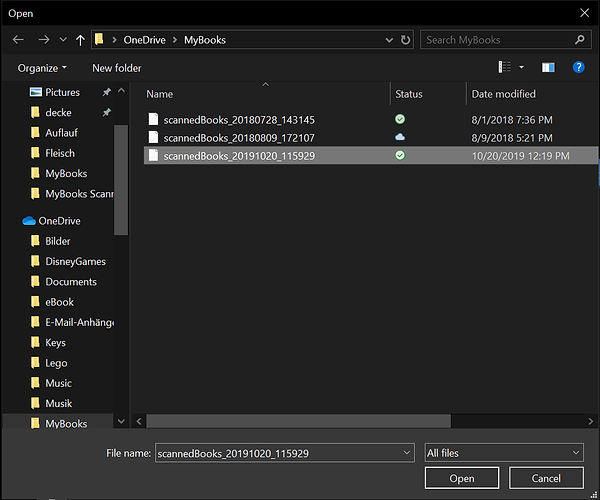Click the folder icon in address bar

coord(99,39)
